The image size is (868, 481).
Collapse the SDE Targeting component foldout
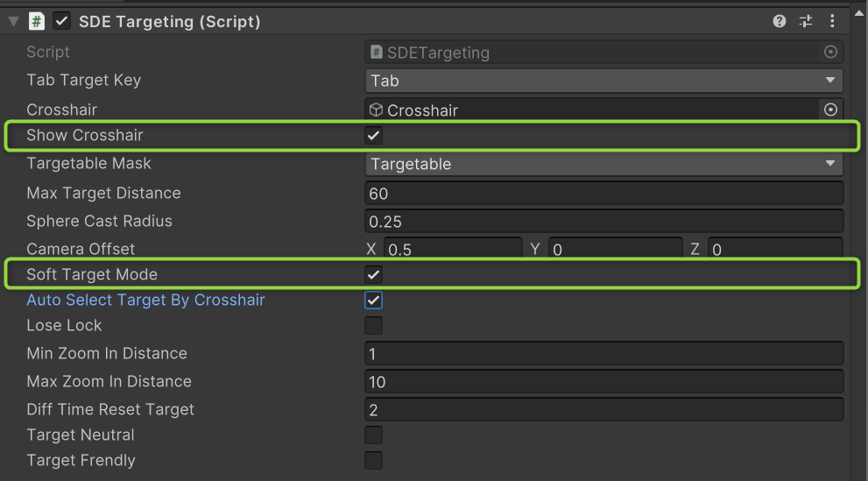(x=13, y=21)
